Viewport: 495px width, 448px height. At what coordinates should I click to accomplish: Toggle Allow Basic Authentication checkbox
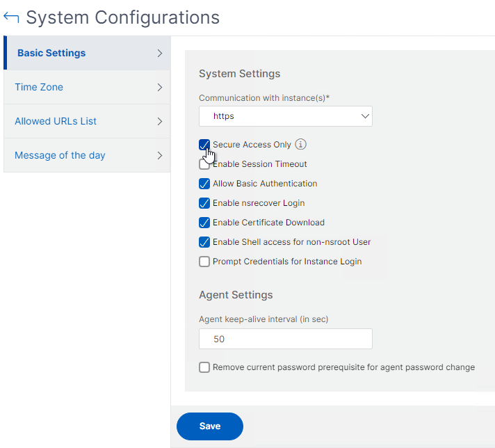(x=204, y=184)
